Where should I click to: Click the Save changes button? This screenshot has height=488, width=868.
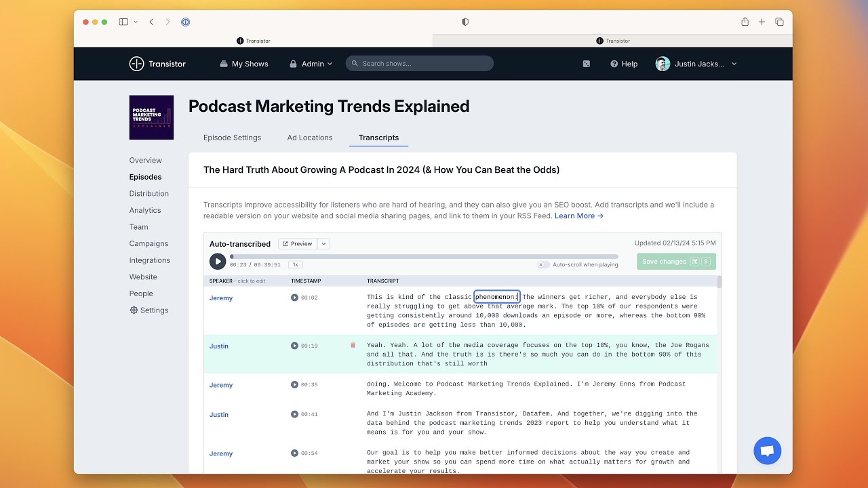pos(676,262)
